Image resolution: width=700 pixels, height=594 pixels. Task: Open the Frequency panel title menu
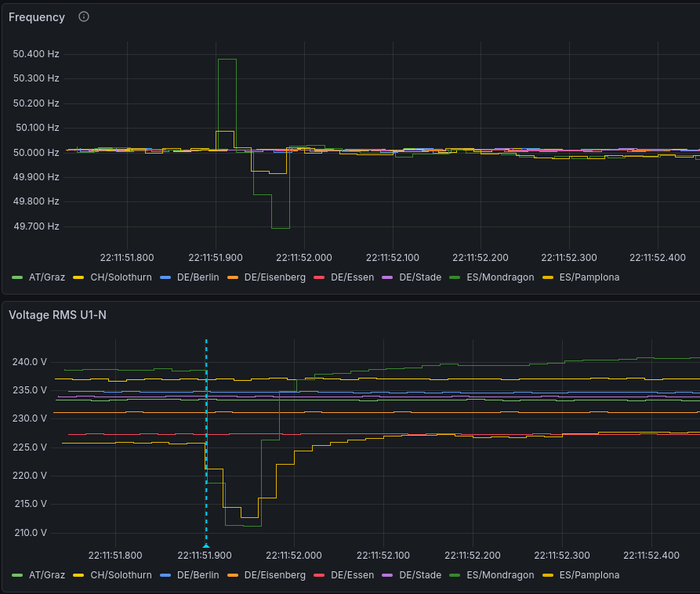[x=37, y=17]
